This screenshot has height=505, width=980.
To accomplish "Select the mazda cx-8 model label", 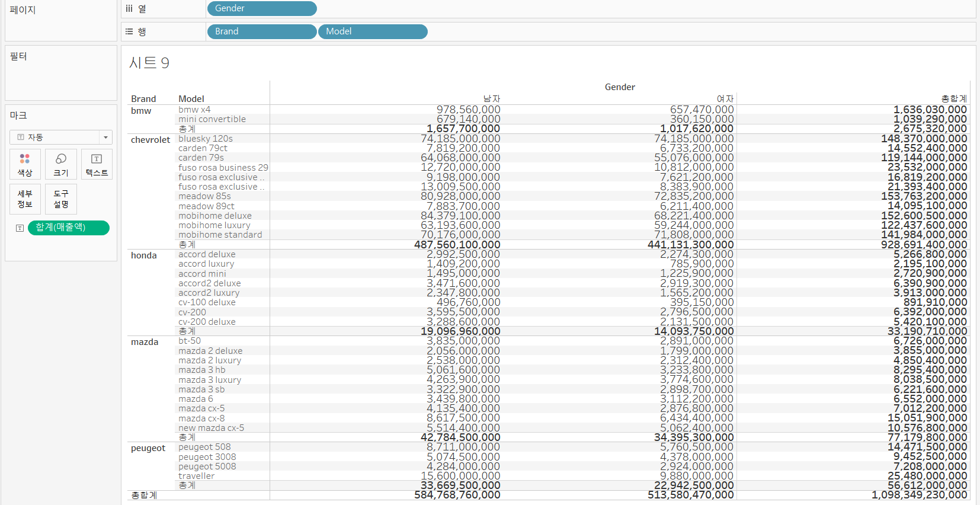I will click(201, 418).
